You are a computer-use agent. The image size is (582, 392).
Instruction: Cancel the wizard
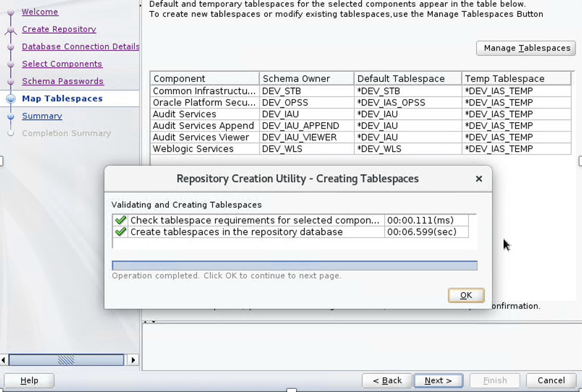[x=551, y=381]
